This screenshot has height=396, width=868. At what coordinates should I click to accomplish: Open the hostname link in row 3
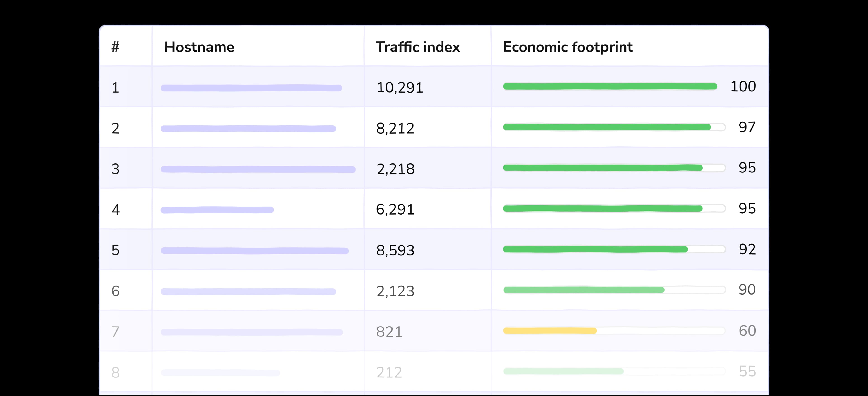(258, 169)
